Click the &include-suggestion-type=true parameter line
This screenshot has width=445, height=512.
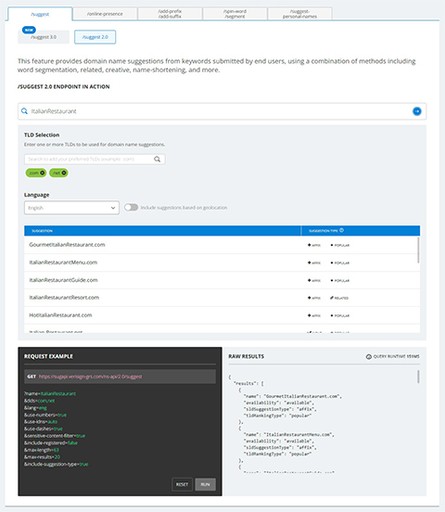56,464
